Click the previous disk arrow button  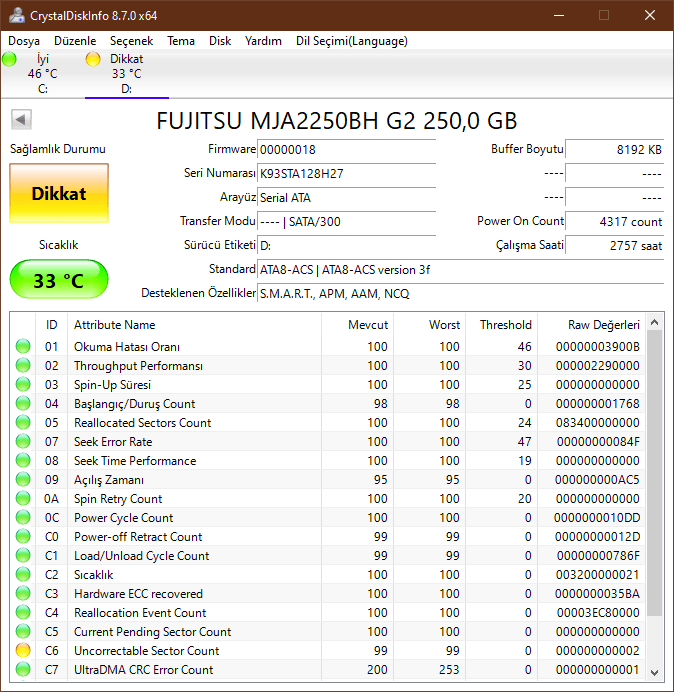pos(21,119)
